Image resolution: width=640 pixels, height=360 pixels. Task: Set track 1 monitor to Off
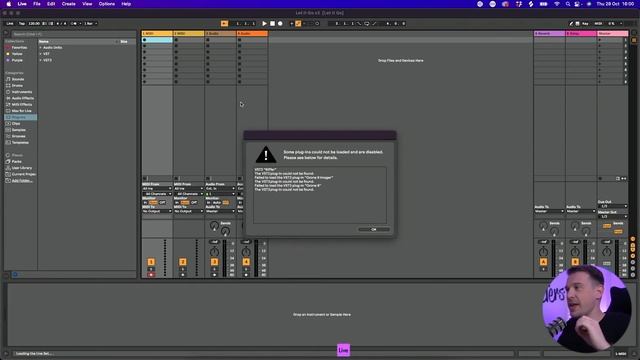162,202
